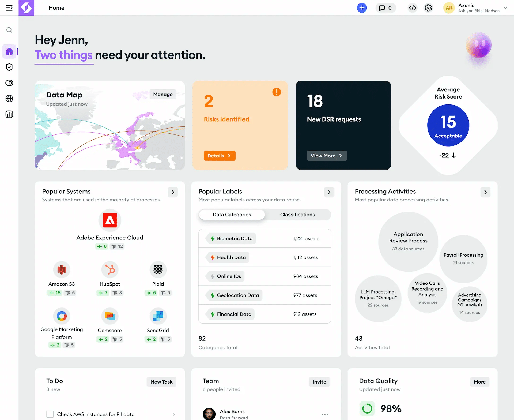
Task: Check off the AWS instances PII task
Action: pyautogui.click(x=50, y=414)
